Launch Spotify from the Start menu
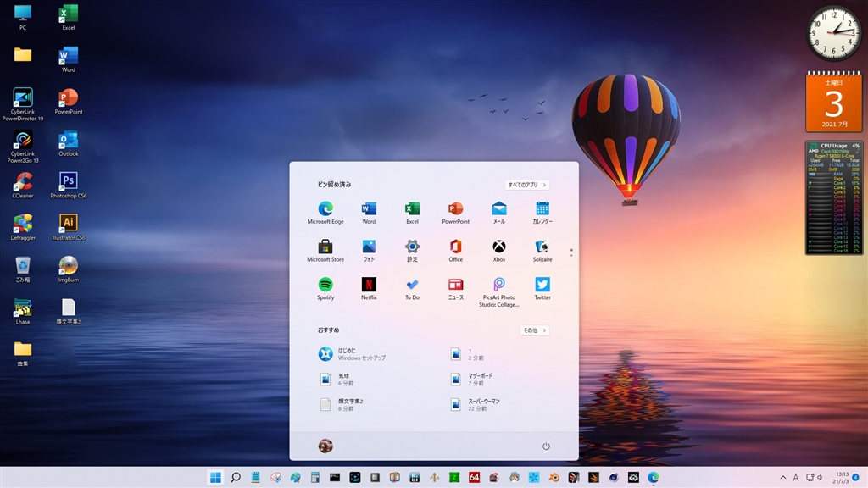 [x=325, y=286]
